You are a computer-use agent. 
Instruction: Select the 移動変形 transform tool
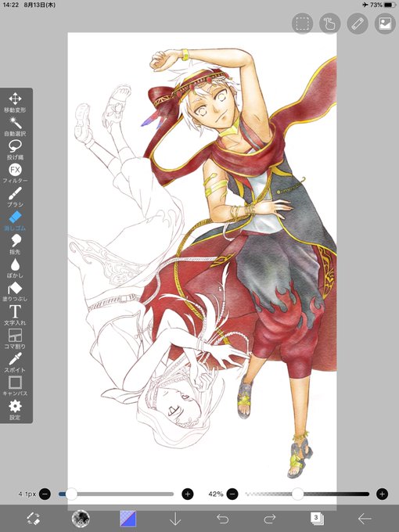click(15, 102)
